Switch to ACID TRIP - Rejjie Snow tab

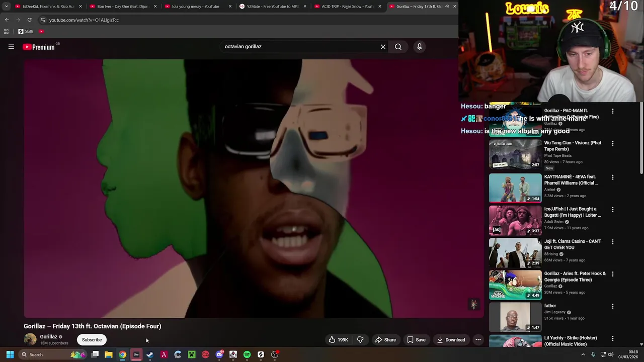(x=348, y=7)
